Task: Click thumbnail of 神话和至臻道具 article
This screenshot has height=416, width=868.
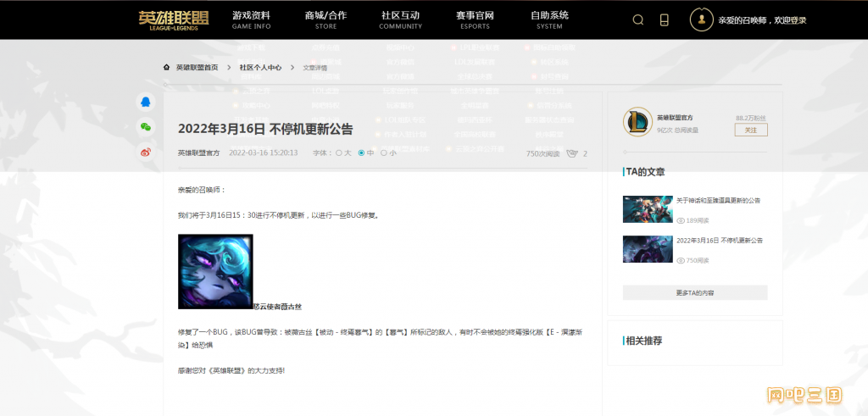Action: tap(648, 209)
